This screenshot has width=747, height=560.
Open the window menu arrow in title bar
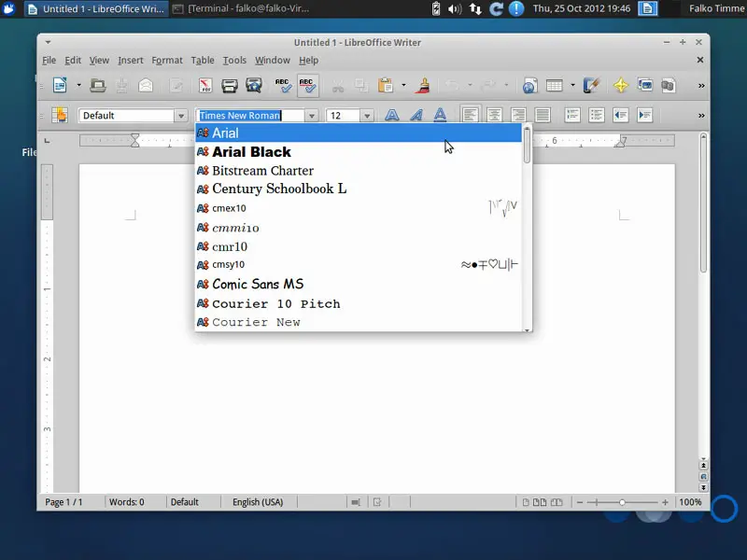coord(49,42)
